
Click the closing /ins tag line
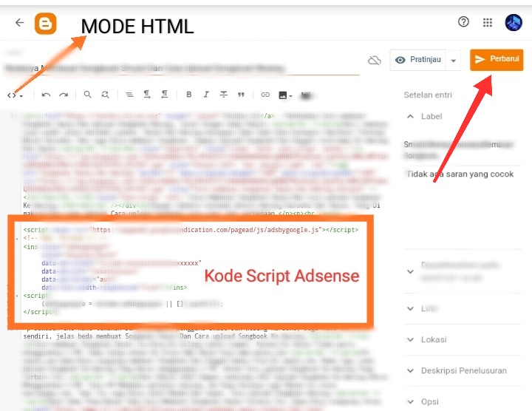(115, 288)
